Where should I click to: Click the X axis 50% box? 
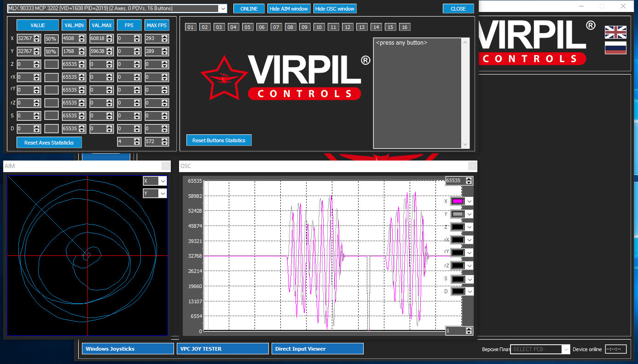tap(51, 39)
